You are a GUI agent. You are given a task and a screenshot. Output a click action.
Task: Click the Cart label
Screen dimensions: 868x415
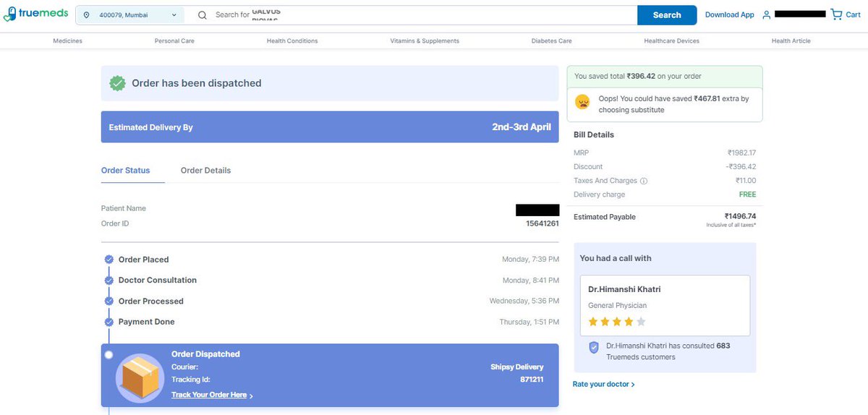[853, 14]
